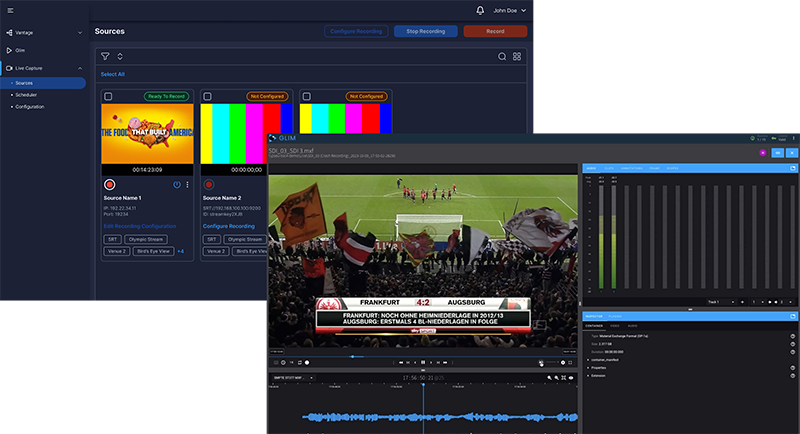800x434 pixels.
Task: Start recording Source Name 1 with its red circle
Action: coord(109,185)
